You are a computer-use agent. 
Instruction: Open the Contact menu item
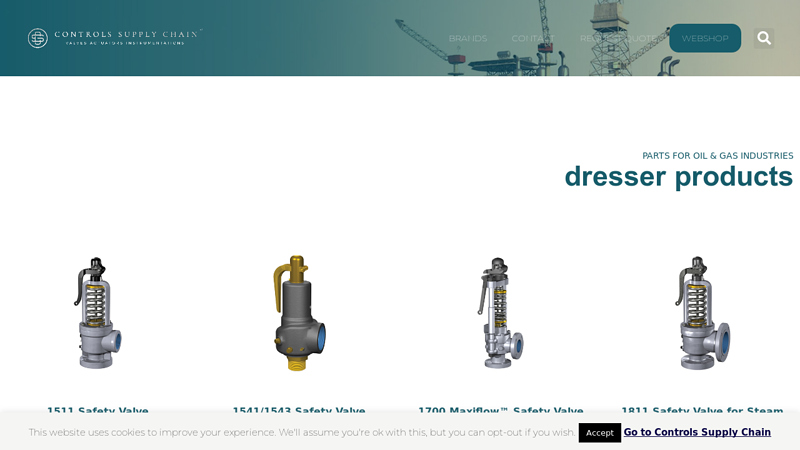(x=533, y=38)
